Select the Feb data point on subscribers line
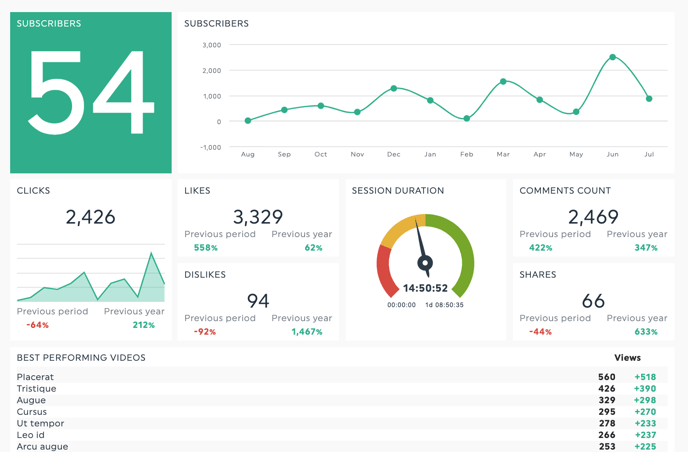The height and width of the screenshot is (452, 688). (x=467, y=119)
